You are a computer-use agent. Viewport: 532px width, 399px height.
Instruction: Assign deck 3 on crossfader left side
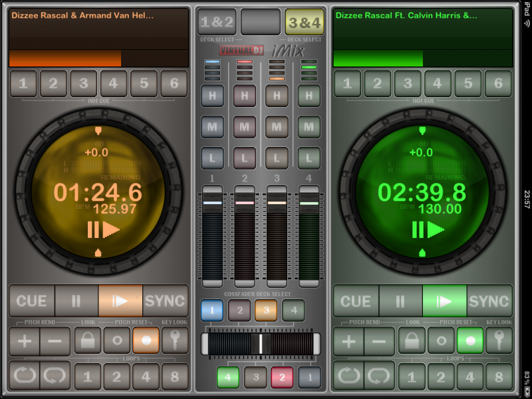266,310
